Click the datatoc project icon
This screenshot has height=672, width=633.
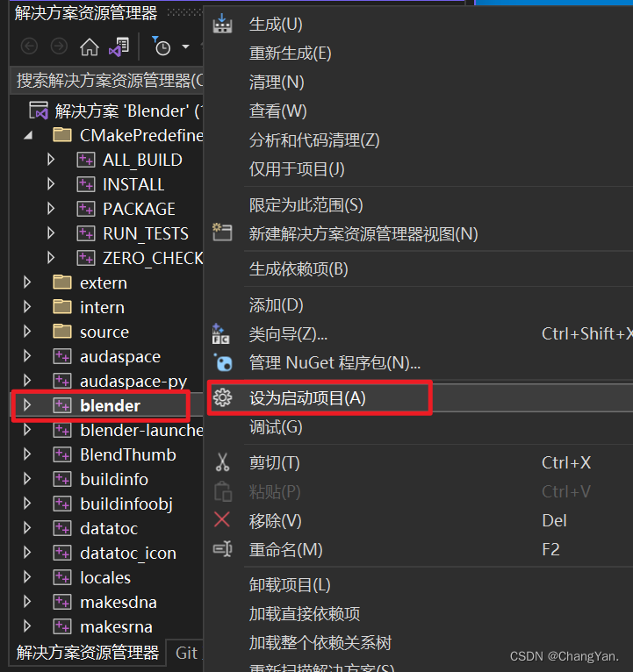(62, 528)
